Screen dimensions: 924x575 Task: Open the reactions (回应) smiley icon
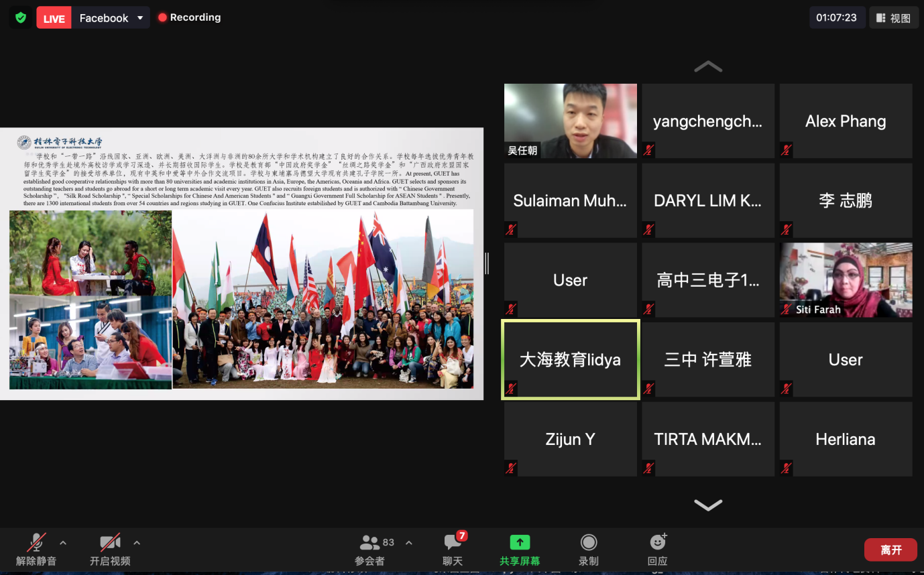coord(658,543)
